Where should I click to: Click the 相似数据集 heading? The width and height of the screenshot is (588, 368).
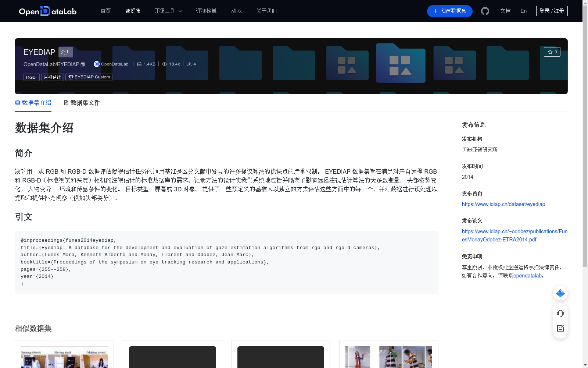pos(33,329)
